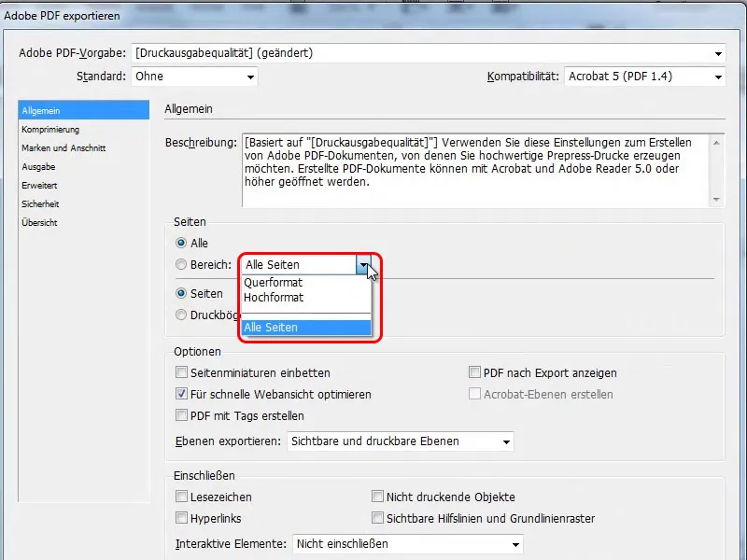The image size is (747, 560).
Task: Check the Lesezeichen checkbox
Action: pos(181,497)
